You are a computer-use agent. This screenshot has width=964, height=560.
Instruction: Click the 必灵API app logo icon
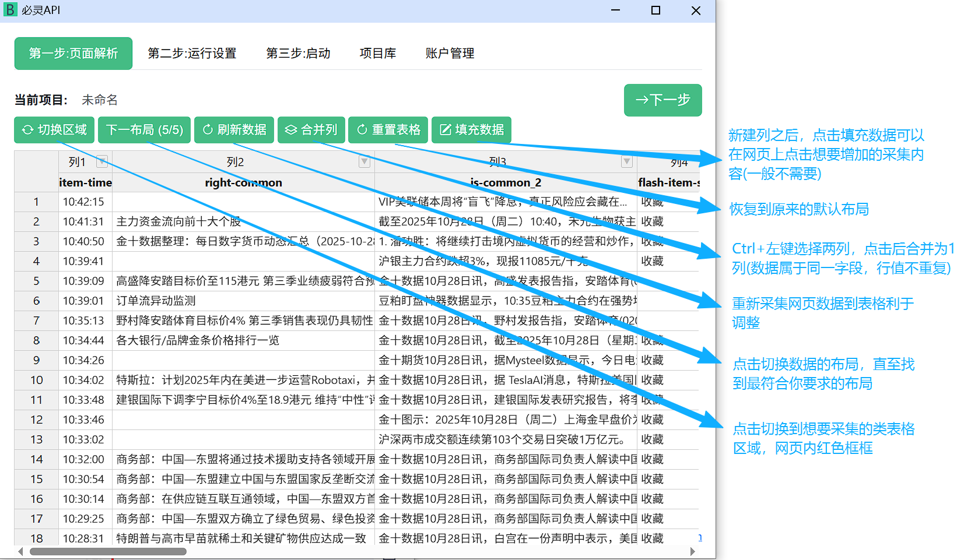(10, 10)
